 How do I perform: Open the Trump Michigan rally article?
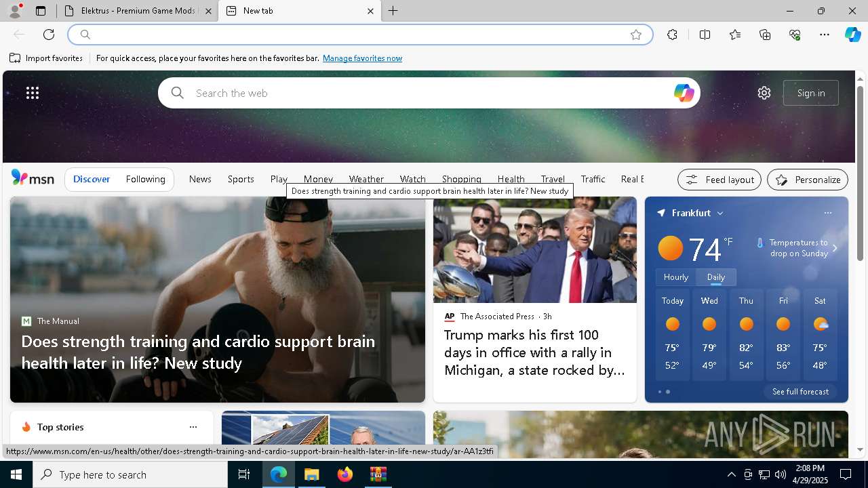pos(535,300)
